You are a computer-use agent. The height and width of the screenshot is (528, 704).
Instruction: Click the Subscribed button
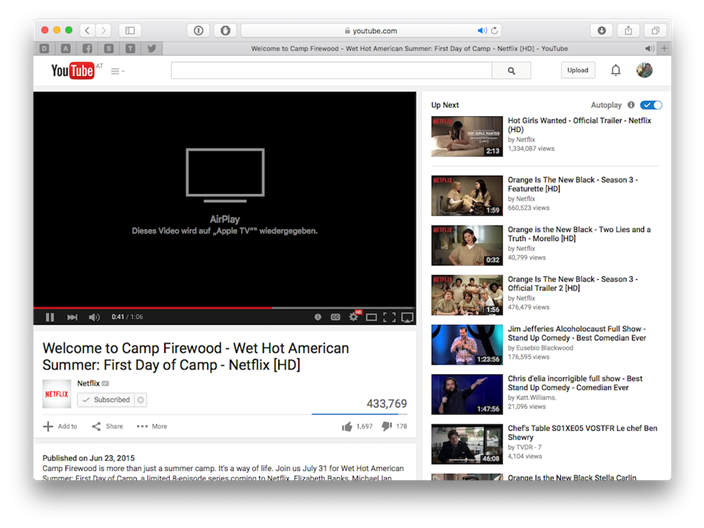click(x=106, y=400)
